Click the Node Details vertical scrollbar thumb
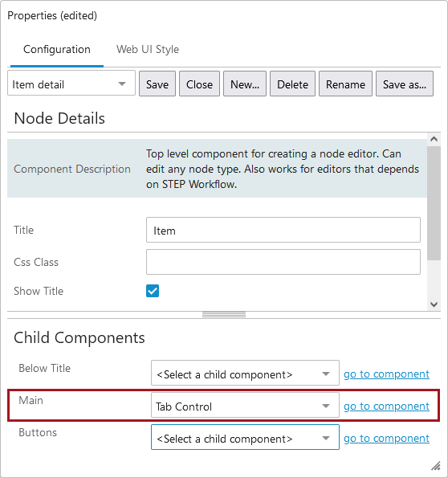Screen dimensions: 448x478 [x=434, y=203]
